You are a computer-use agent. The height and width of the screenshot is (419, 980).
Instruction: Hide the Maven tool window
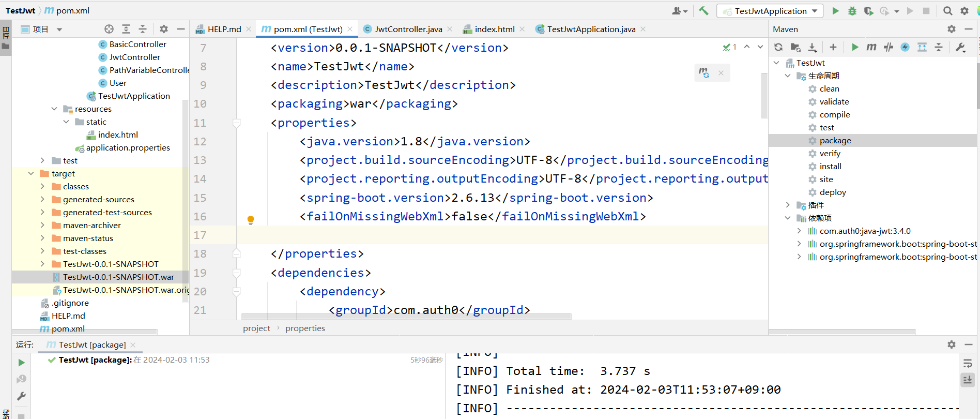pos(969,29)
